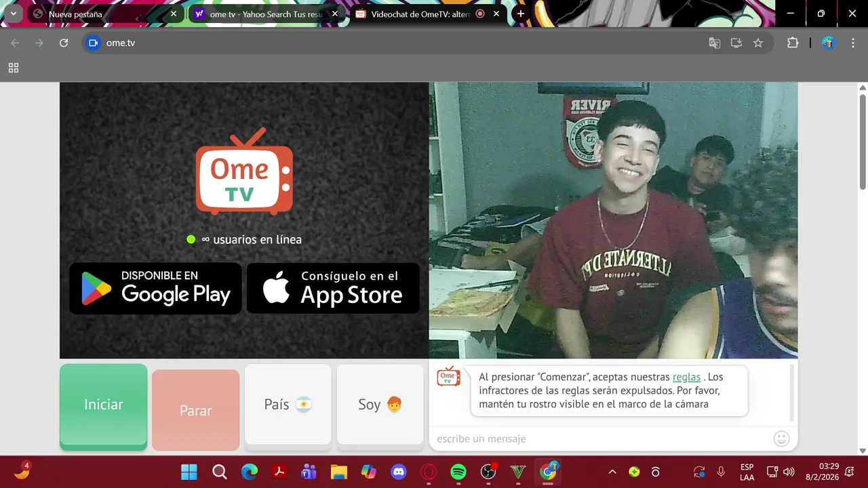
Task: Close the Yahoo Search tab
Action: [x=334, y=14]
